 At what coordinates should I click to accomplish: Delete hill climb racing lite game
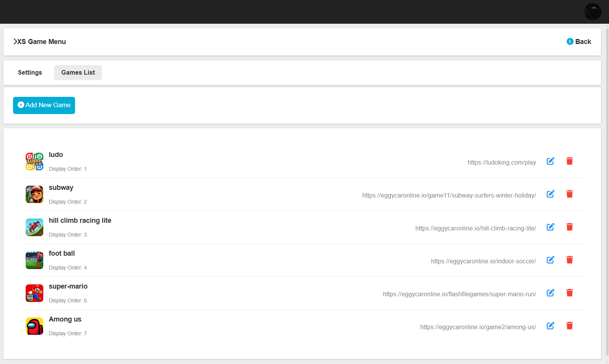pos(570,227)
